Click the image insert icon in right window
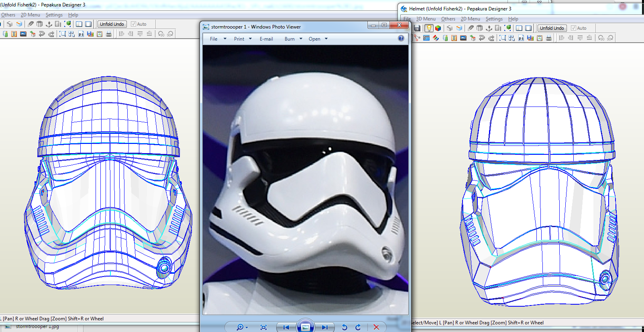The width and height of the screenshot is (644, 332). [x=463, y=38]
